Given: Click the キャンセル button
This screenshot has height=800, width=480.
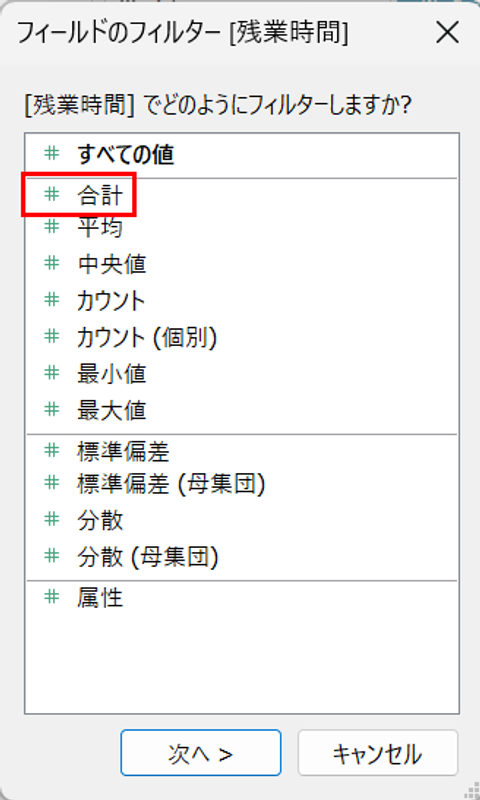Looking at the screenshot, I should [378, 753].
